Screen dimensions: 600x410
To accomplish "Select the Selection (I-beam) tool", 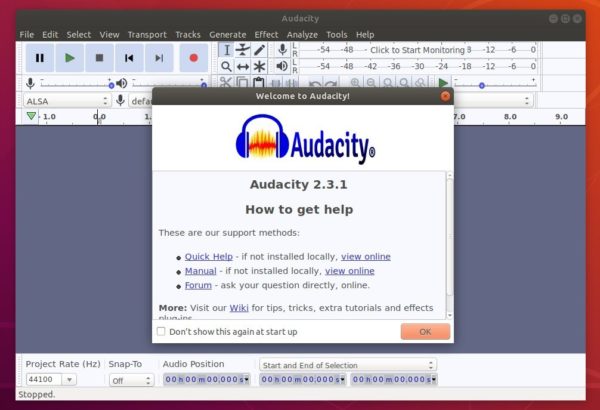I will (227, 50).
